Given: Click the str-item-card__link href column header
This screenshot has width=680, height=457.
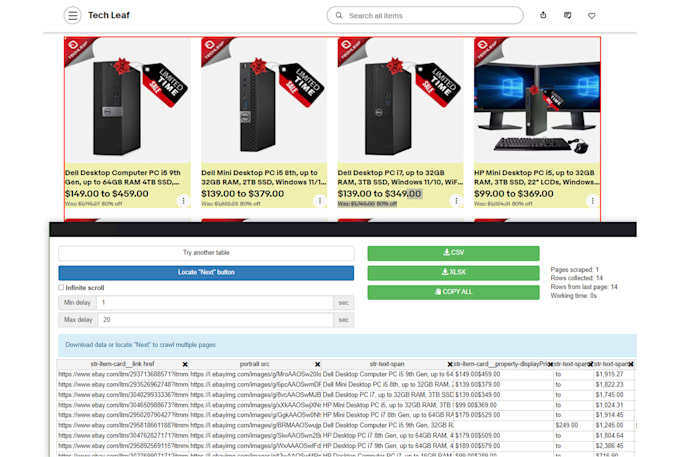Looking at the screenshot, I should click(122, 364).
